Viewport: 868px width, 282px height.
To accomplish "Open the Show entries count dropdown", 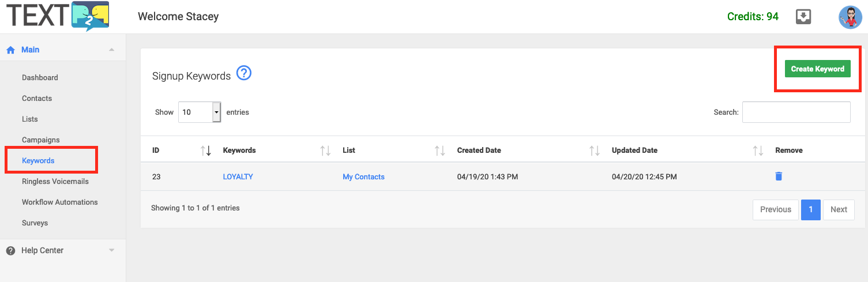I will point(200,112).
